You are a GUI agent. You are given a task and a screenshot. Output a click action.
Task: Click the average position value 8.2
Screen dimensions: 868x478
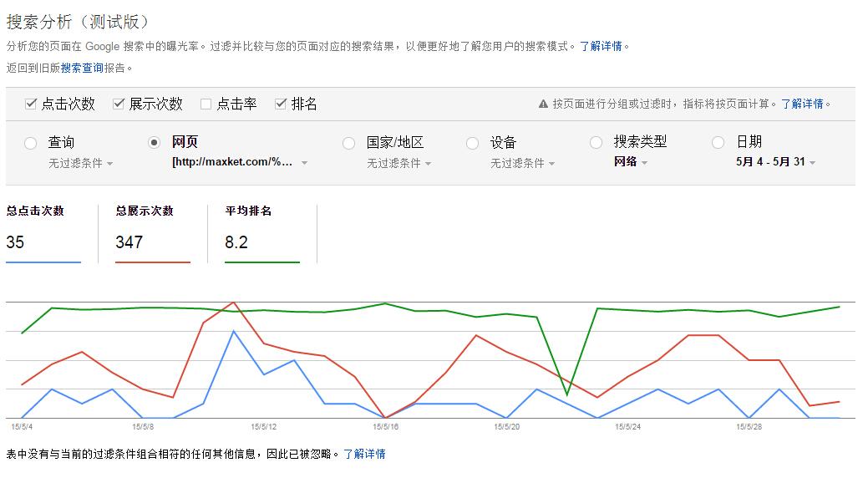(236, 242)
